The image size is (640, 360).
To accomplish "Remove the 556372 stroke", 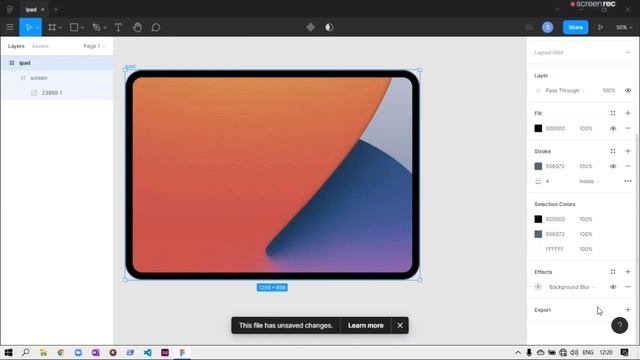I will [628, 166].
